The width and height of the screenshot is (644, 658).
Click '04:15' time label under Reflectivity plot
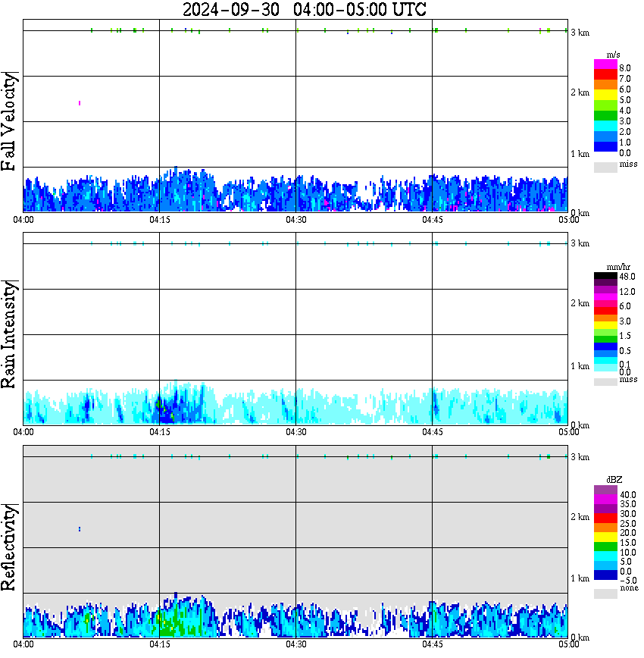(160, 644)
